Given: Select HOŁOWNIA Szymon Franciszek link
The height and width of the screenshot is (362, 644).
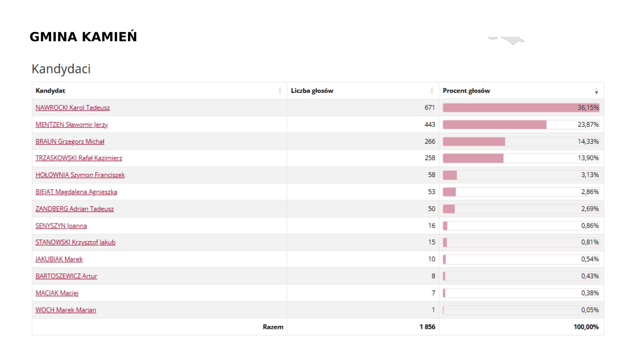Looking at the screenshot, I should coord(80,175).
